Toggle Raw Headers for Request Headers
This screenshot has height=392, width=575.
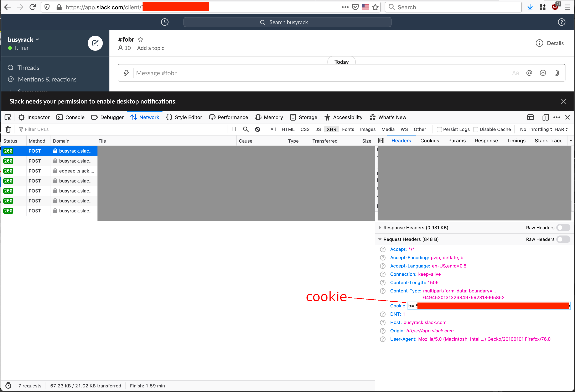tap(563, 239)
